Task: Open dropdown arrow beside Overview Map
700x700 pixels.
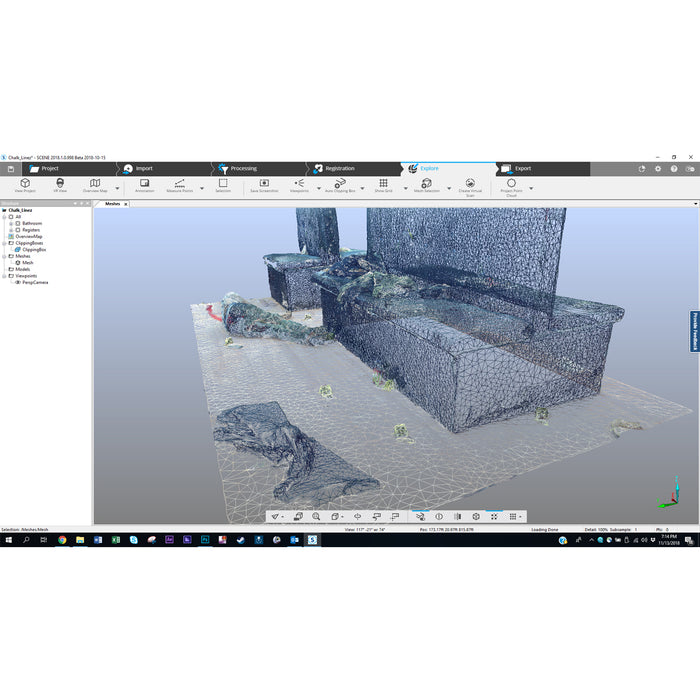Action: (117, 188)
